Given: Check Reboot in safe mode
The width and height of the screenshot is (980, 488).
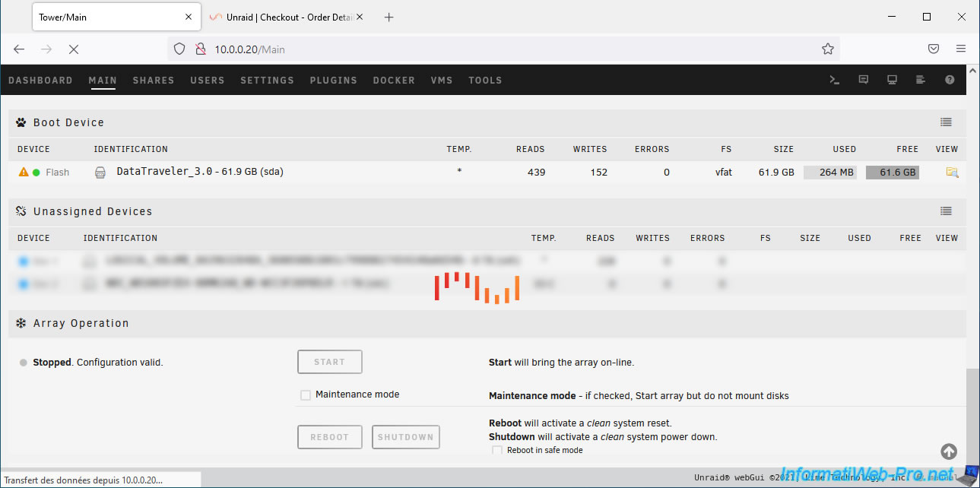Looking at the screenshot, I should pos(497,451).
